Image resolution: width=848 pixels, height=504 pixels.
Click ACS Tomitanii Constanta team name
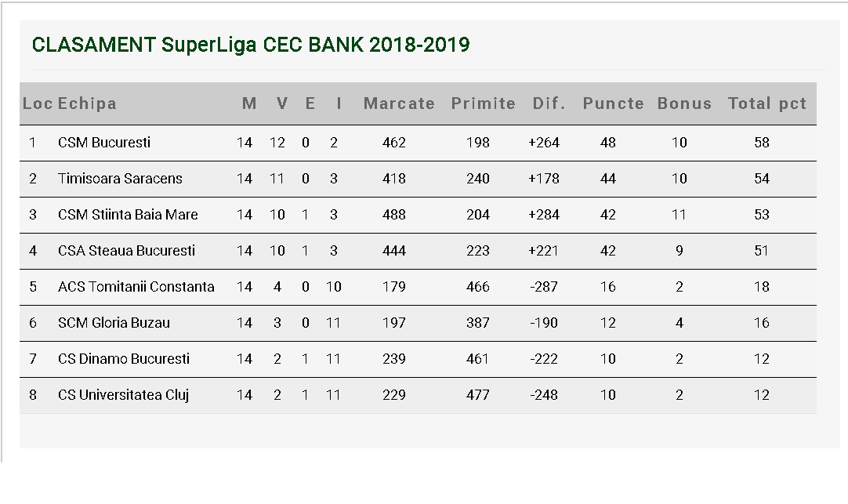click(136, 287)
